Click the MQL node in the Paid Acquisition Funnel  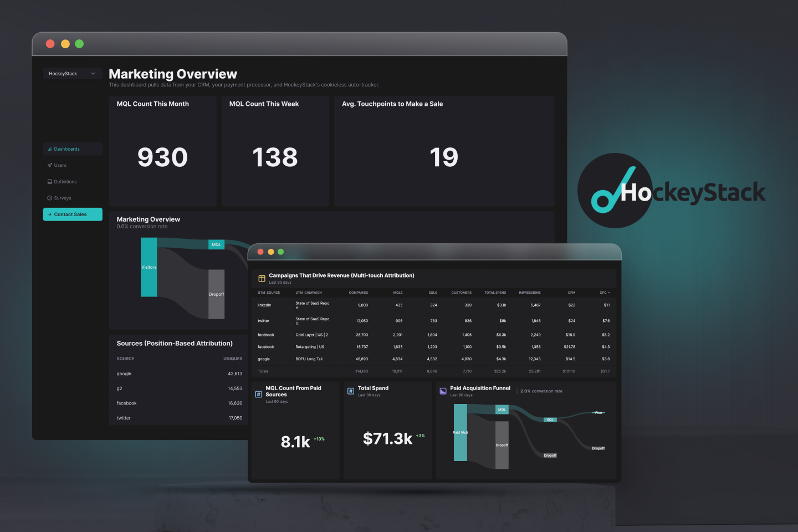502,410
